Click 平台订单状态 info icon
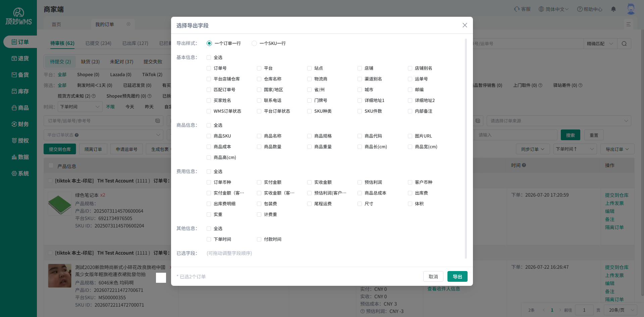This screenshot has width=644, height=317. click(77, 135)
